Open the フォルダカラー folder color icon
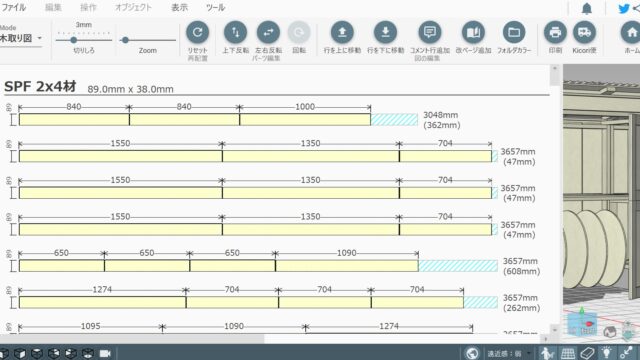Image resolution: width=640 pixels, height=360 pixels. tap(514, 32)
